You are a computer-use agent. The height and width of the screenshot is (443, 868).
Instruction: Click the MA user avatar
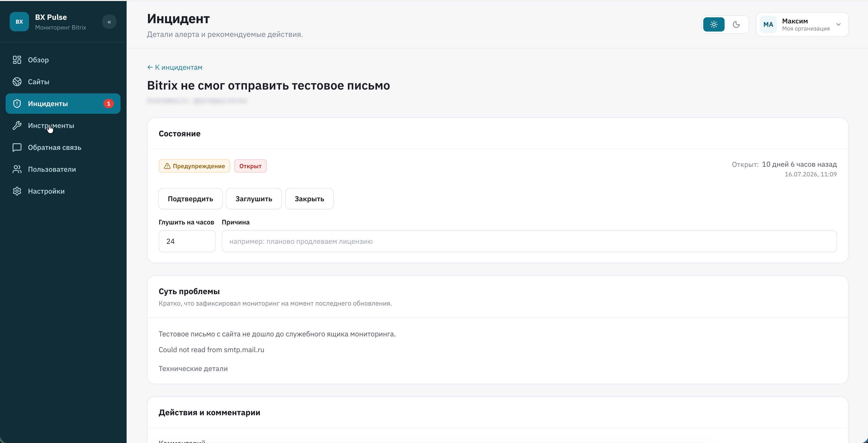point(768,24)
